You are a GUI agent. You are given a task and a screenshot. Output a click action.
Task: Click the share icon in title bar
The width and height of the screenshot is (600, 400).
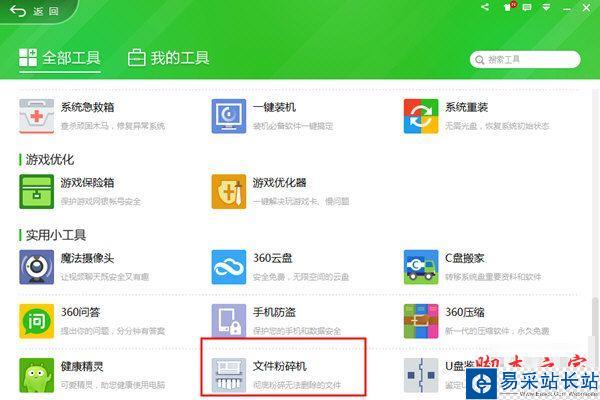pyautogui.click(x=485, y=7)
